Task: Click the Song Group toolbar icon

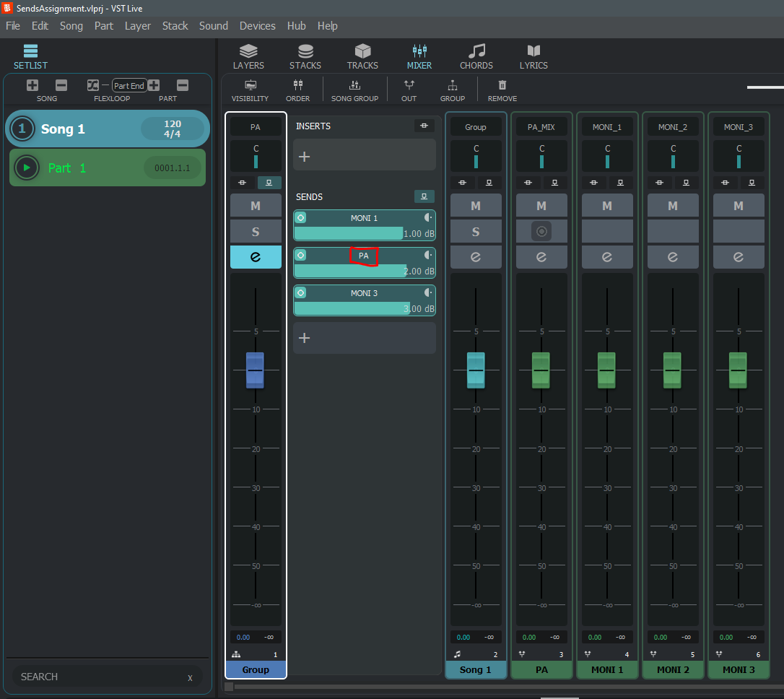Action: click(354, 85)
